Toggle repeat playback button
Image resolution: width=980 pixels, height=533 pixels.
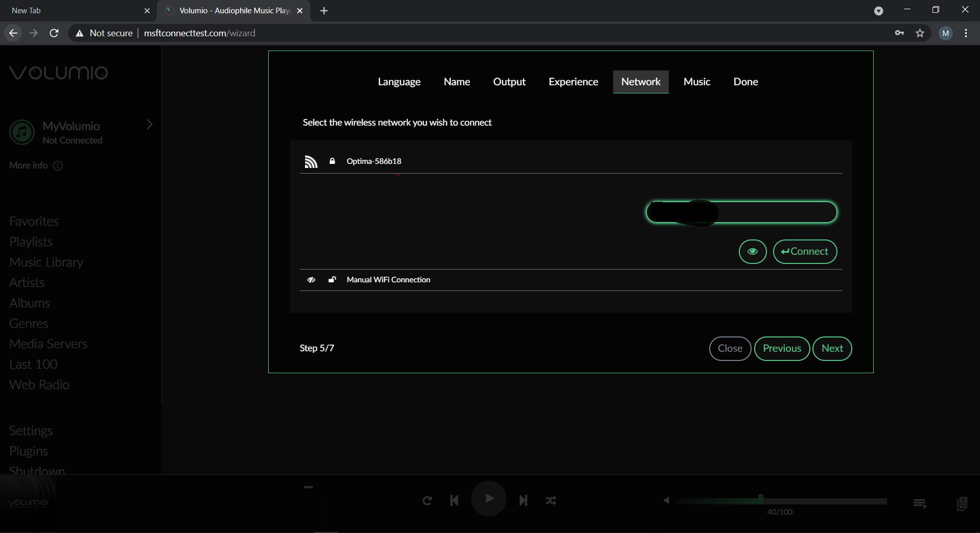427,501
